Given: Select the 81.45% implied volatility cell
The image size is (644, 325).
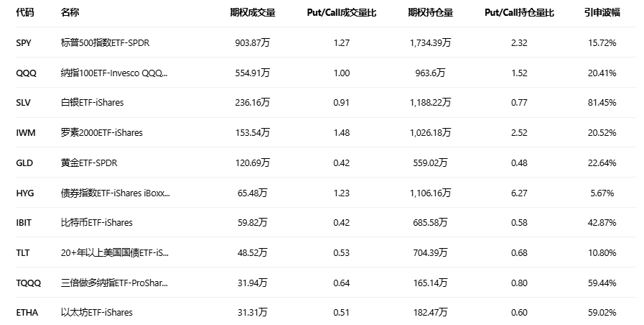Looking at the screenshot, I should point(602,103).
